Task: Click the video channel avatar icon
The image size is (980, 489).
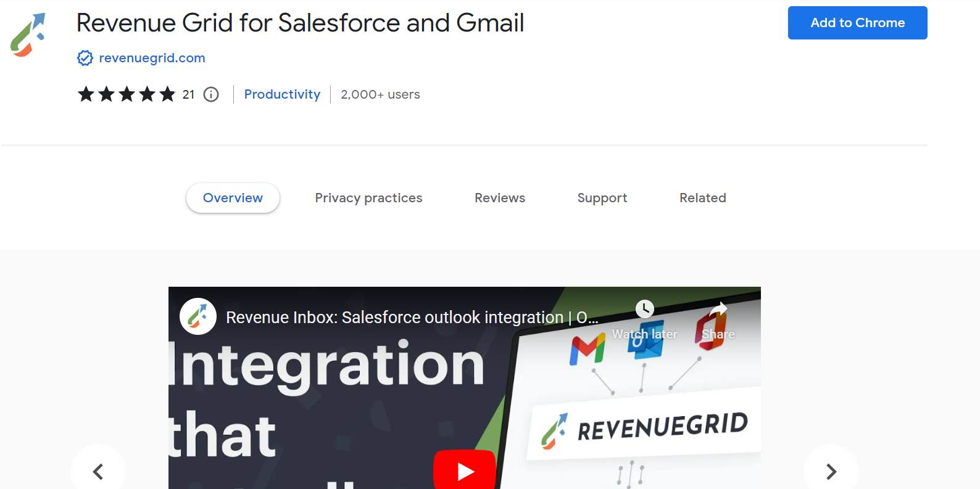Action: 198,316
